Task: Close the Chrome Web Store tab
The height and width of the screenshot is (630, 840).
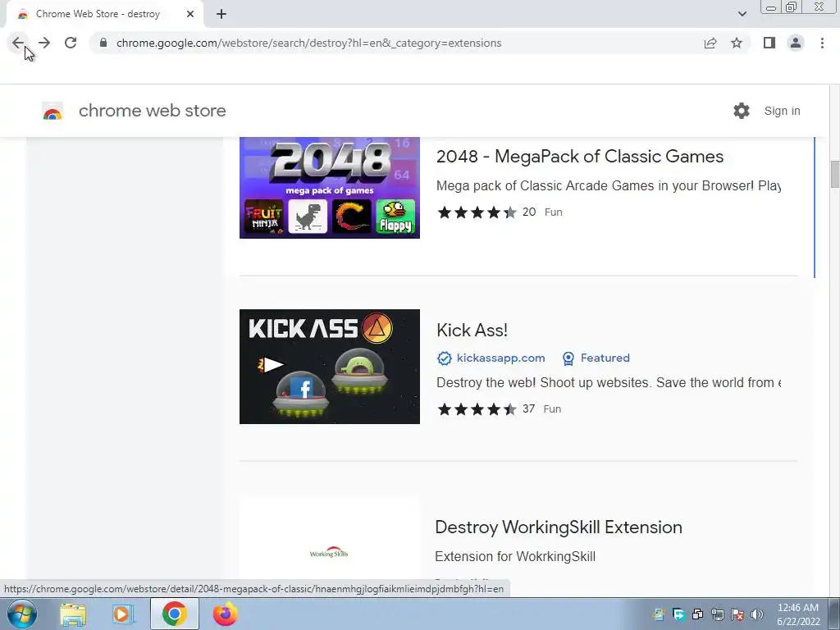Action: (190, 14)
